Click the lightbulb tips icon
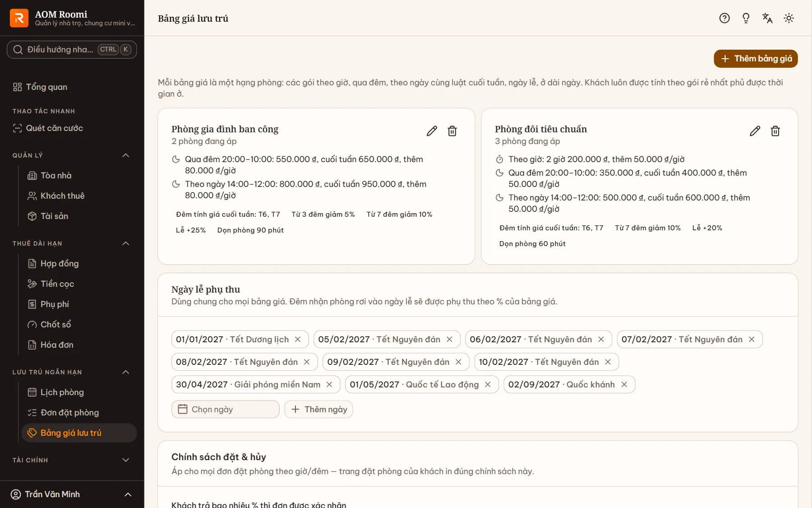The width and height of the screenshot is (812, 508). pyautogui.click(x=746, y=18)
